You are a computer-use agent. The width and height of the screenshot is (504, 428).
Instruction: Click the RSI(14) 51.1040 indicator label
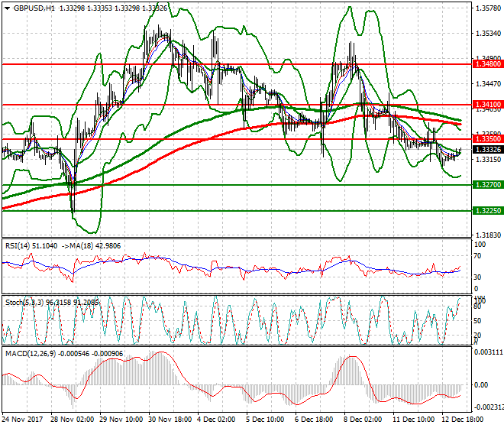point(31,246)
